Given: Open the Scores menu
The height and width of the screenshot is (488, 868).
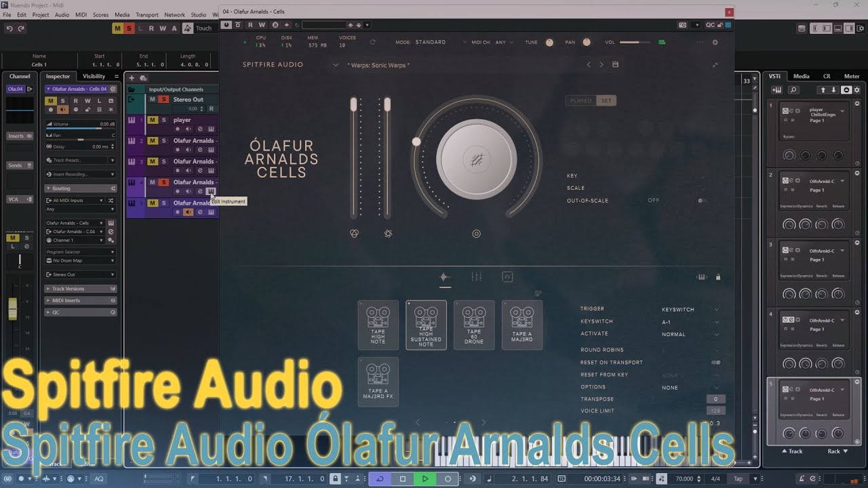Looking at the screenshot, I should 100,14.
